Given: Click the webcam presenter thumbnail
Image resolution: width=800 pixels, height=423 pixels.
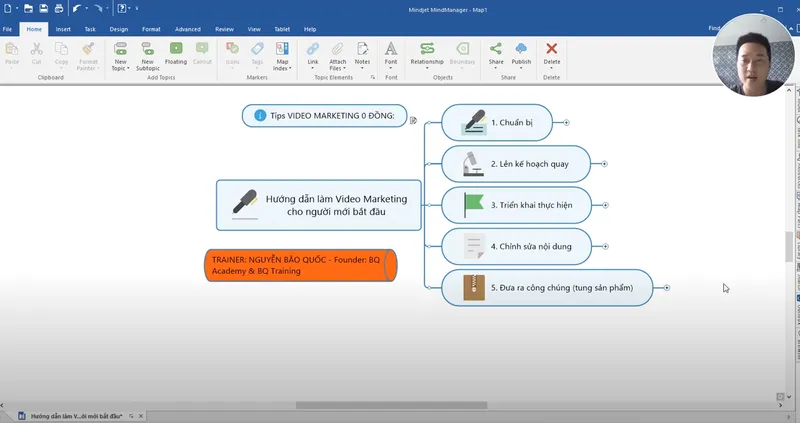Looking at the screenshot, I should coord(754,55).
